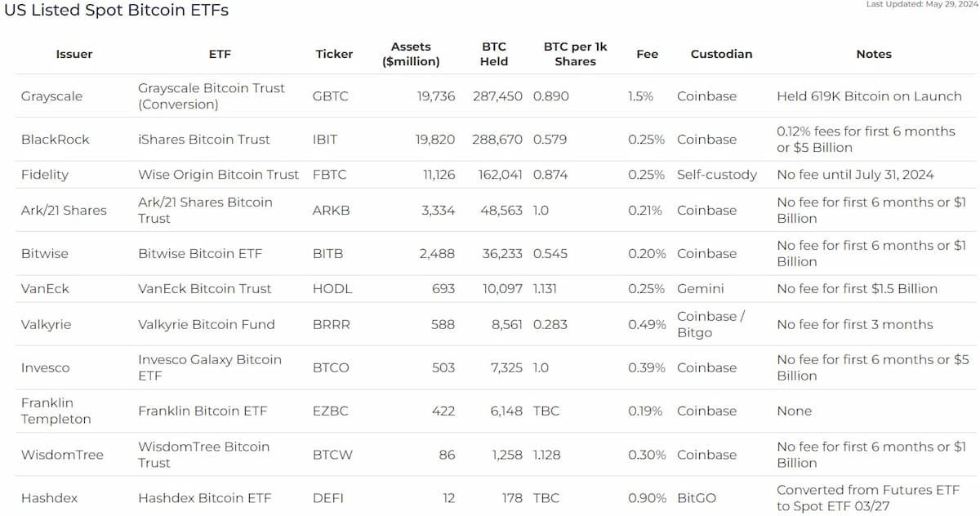This screenshot has width=980, height=516.
Task: Click the iShares Bitcoin Trust name
Action: pyautogui.click(x=204, y=140)
